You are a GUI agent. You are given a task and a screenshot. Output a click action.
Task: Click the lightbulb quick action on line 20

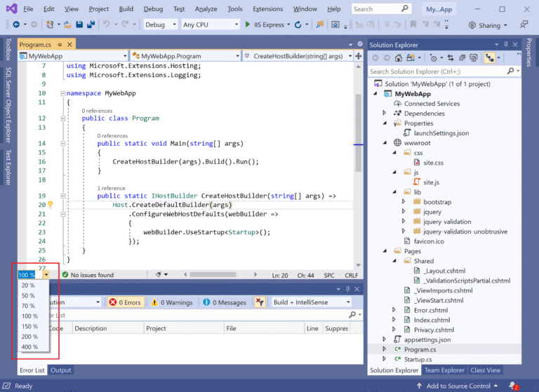(51, 205)
